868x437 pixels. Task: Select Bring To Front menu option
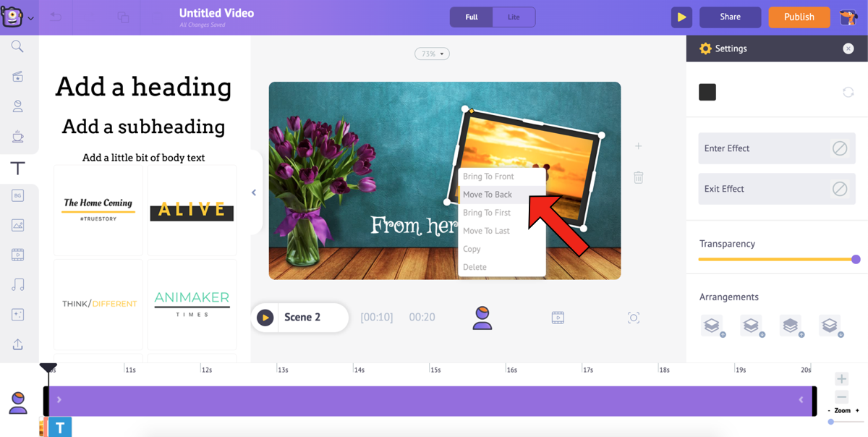(x=488, y=177)
